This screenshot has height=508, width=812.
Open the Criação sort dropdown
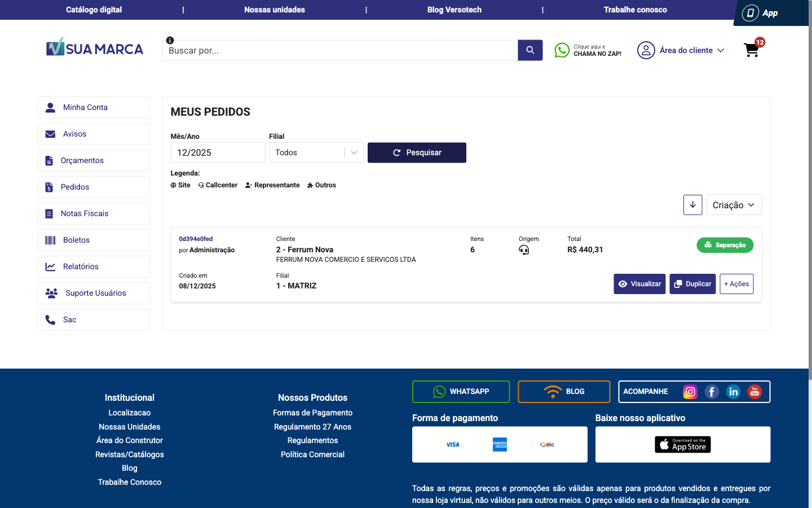(x=734, y=205)
